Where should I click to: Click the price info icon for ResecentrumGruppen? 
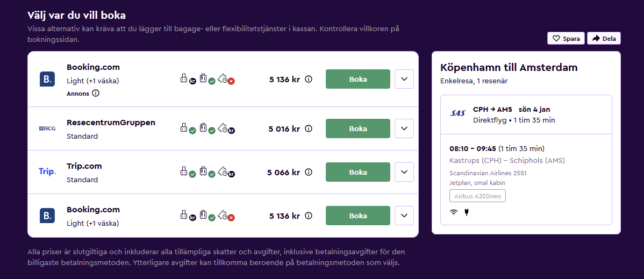tap(309, 128)
